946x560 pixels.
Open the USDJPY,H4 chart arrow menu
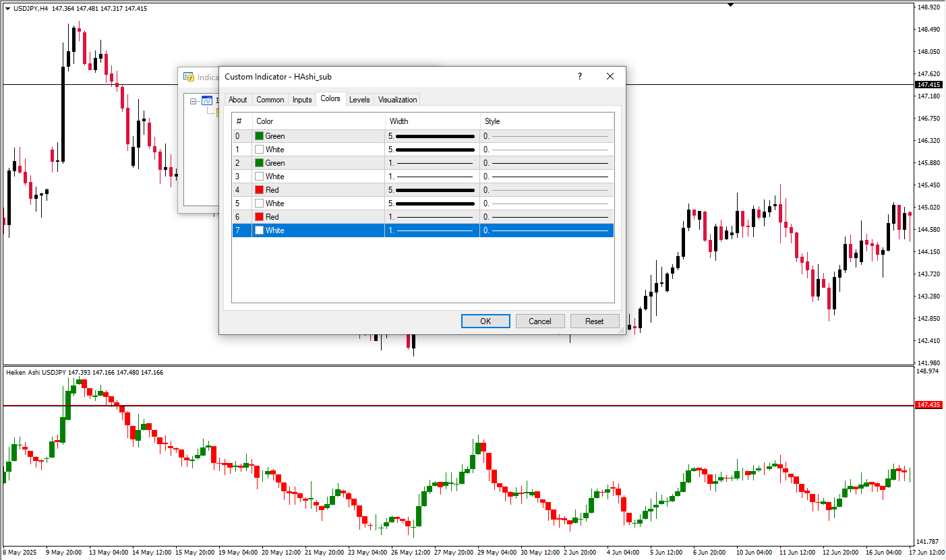coord(7,8)
